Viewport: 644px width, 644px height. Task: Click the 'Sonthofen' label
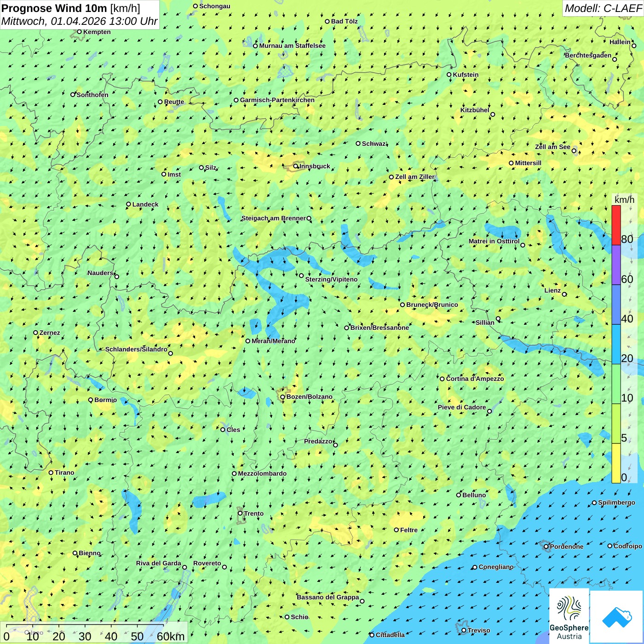coord(92,95)
